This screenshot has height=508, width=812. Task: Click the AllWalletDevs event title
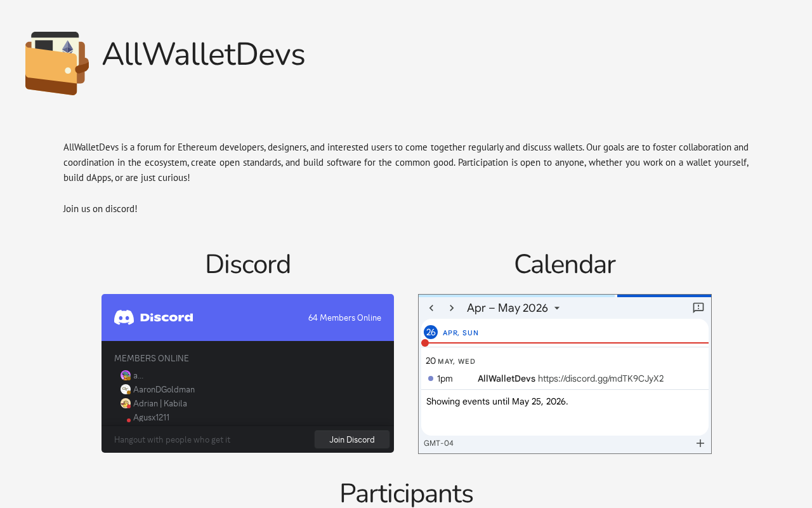506,378
